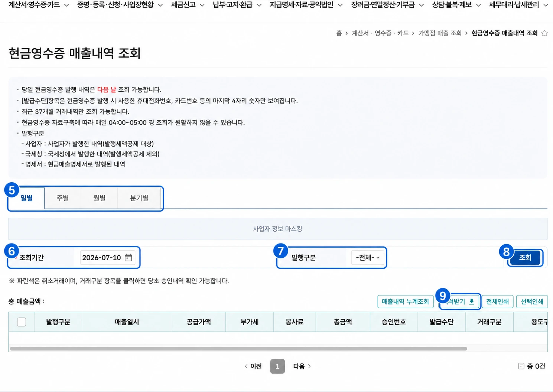Click the 승인번호 column header

pyautogui.click(x=394, y=322)
